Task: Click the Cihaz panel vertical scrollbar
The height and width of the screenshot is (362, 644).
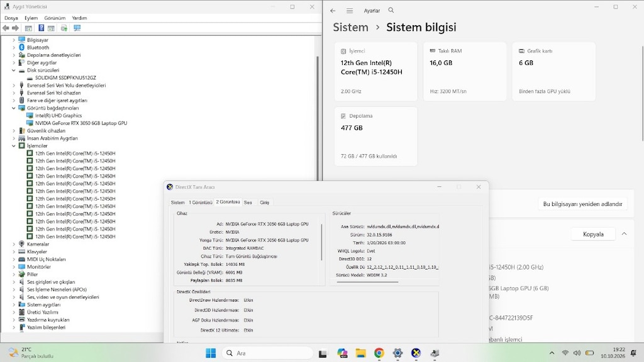Action: [321, 242]
